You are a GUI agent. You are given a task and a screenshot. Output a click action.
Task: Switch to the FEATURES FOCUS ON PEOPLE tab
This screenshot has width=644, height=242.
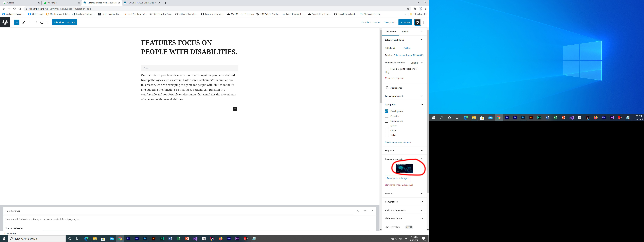coord(142,3)
